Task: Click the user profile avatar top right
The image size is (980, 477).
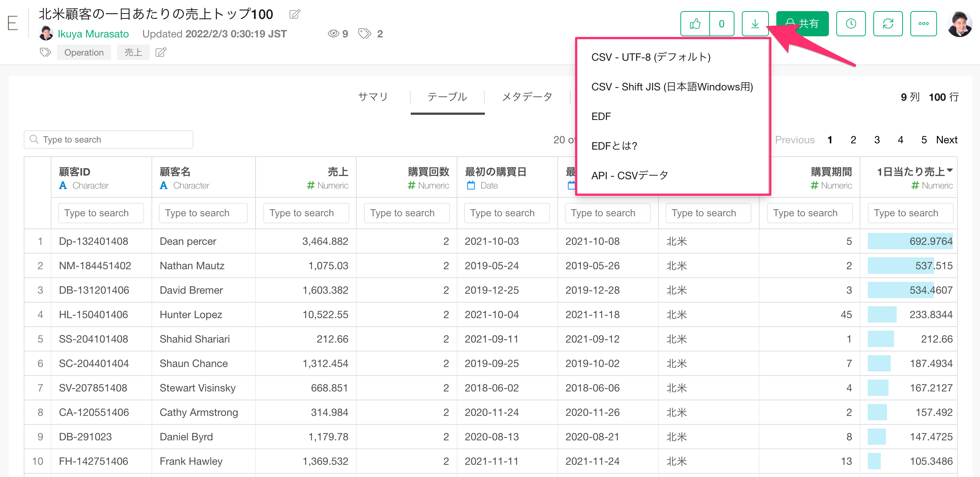Action: tap(960, 24)
